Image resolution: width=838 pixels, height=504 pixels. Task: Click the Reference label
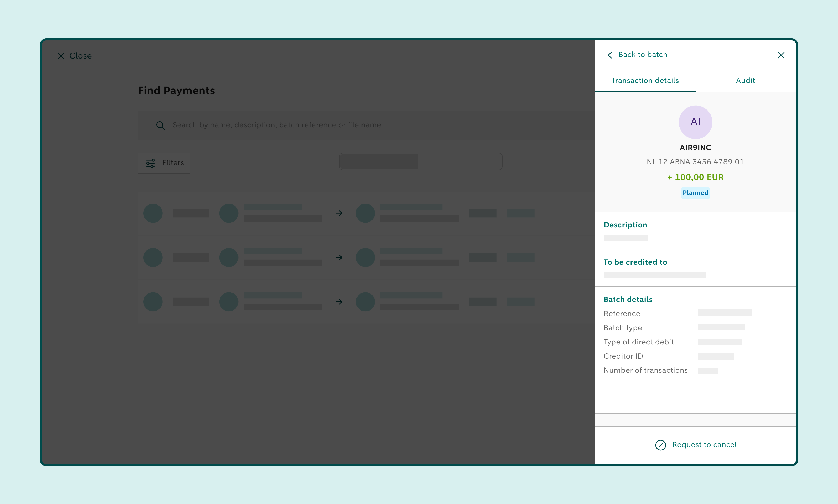click(622, 314)
